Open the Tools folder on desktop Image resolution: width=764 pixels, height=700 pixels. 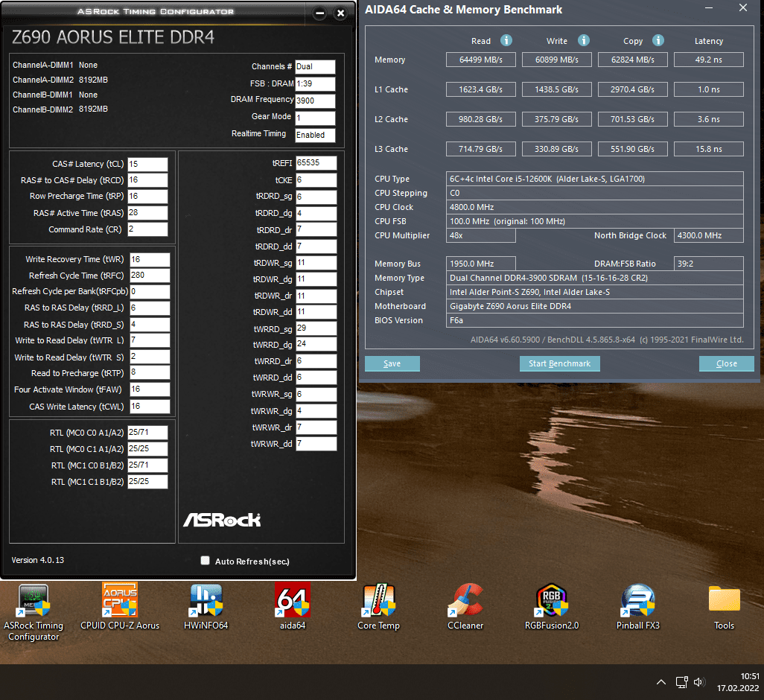[x=724, y=607]
